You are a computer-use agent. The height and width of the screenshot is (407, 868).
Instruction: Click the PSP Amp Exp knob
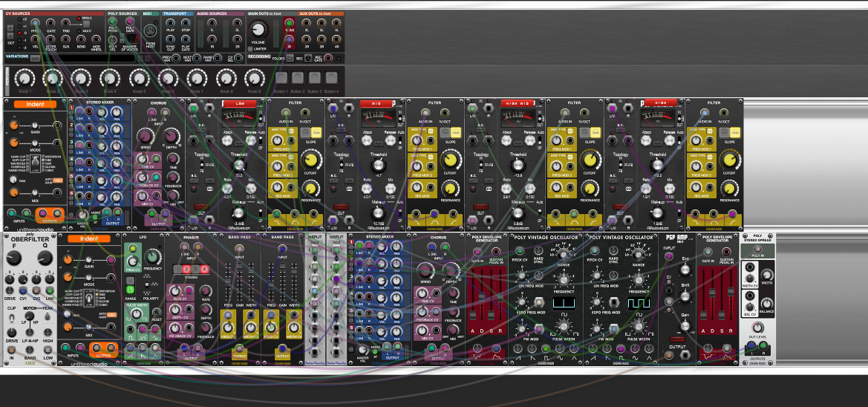click(685, 270)
